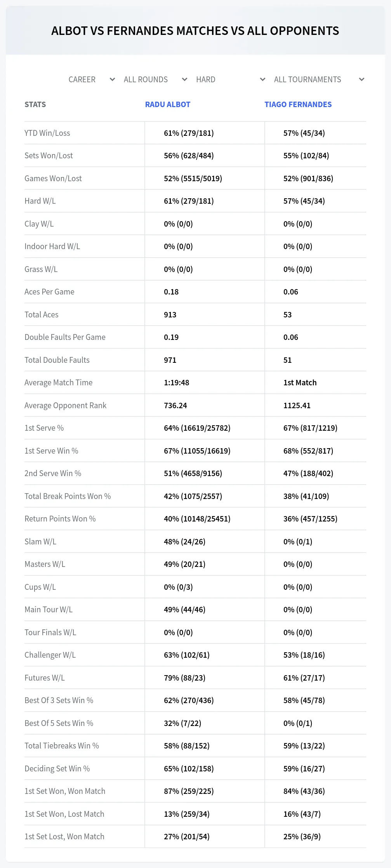Screen dimensions: 391x868
Task: Open the HARD surface dropdown
Action: click(231, 80)
